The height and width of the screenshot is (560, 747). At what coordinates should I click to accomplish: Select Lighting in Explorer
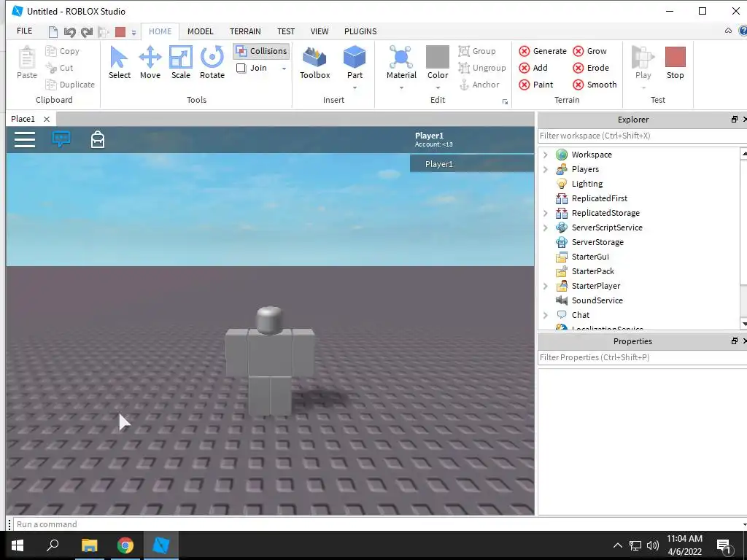[587, 184]
